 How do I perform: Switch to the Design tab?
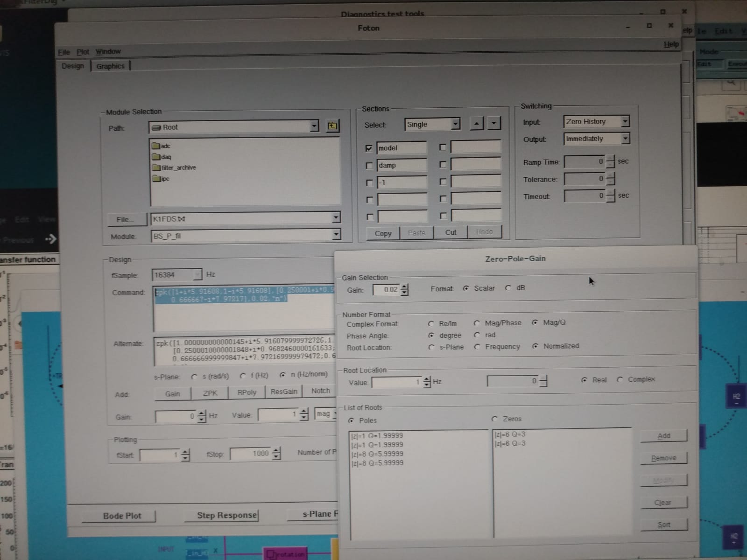click(73, 66)
